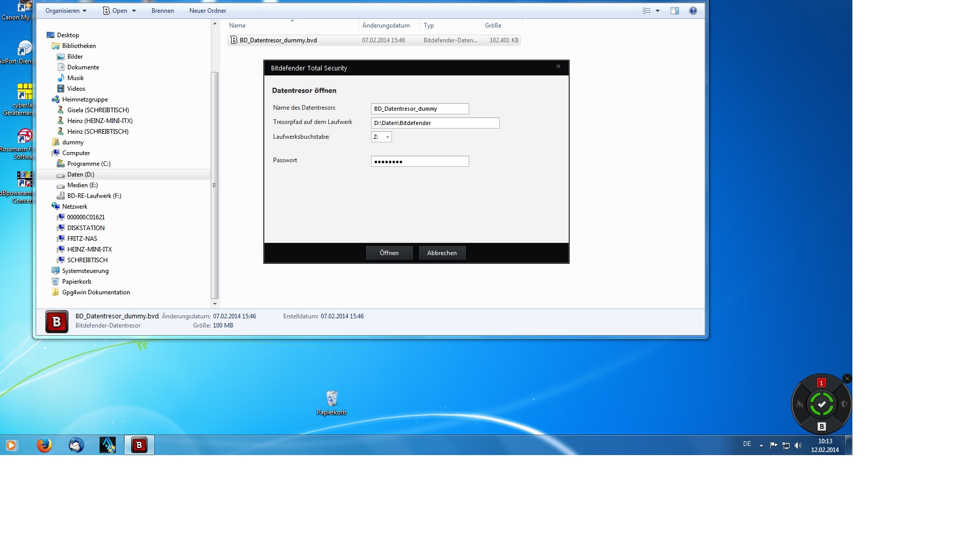
Task: Sort by the Größe column header
Action: (502, 26)
